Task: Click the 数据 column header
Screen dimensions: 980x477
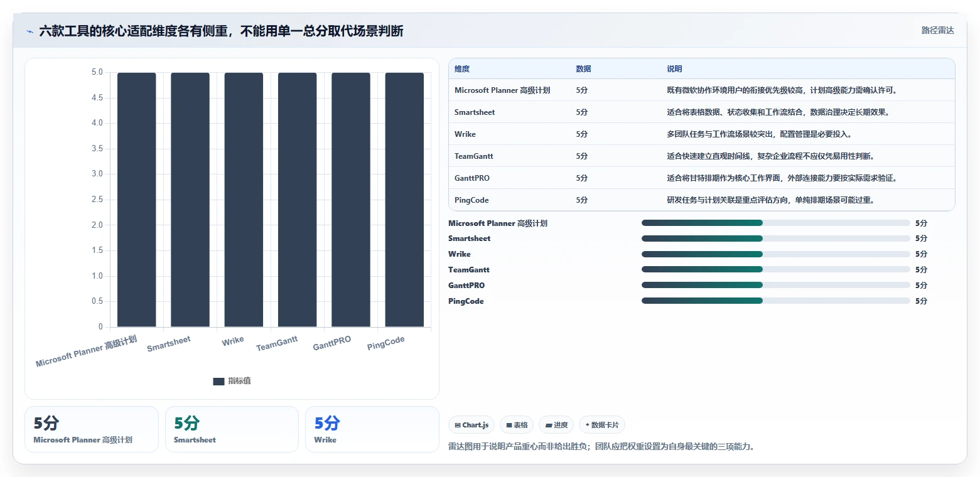Action: pos(583,68)
